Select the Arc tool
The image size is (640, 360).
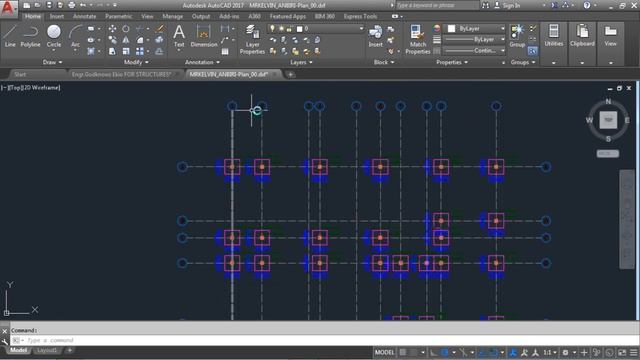[75, 36]
